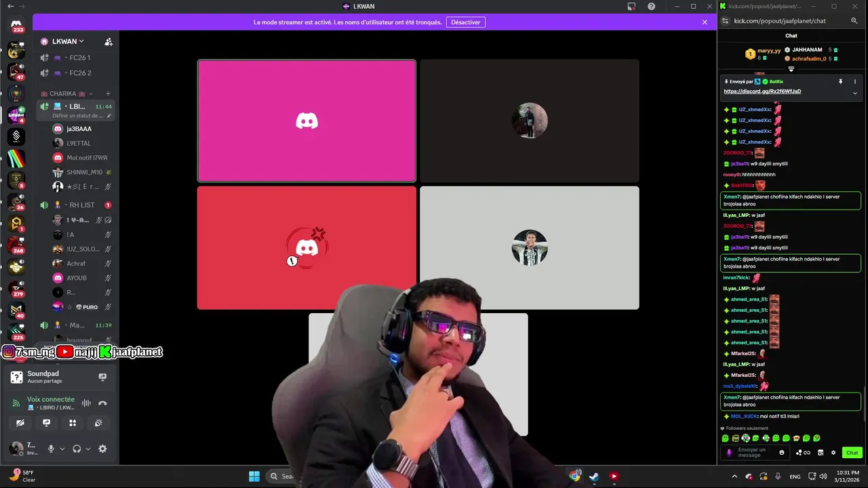Focus Envoyer un message input field
Screen dimensions: 868x488
[754, 452]
